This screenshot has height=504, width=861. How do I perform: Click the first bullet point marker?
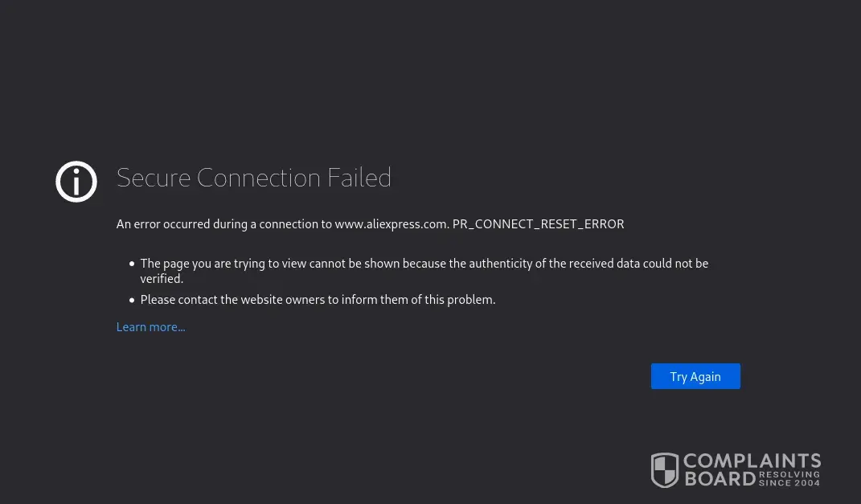132,264
